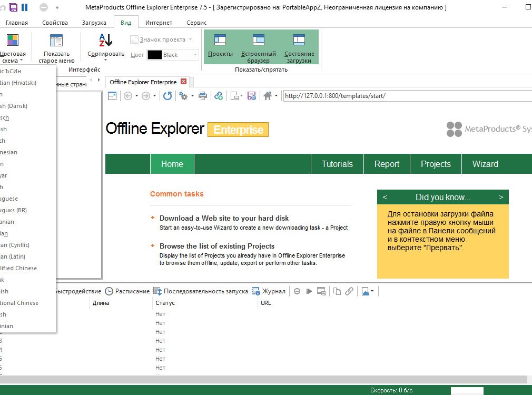The image size is (532, 395).
Task: Switch to the Главная ribbon tab
Action: (x=17, y=23)
